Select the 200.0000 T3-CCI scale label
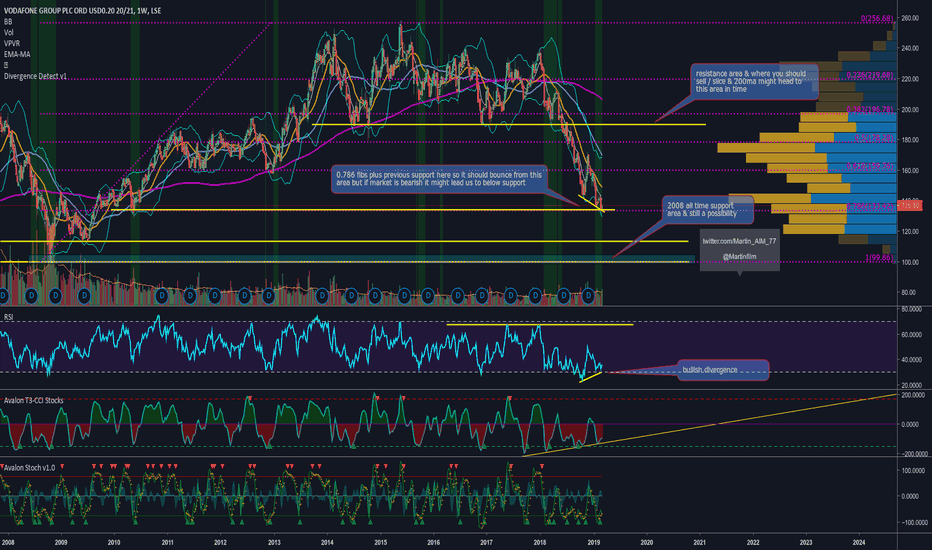This screenshot has height=550, width=932. click(914, 395)
